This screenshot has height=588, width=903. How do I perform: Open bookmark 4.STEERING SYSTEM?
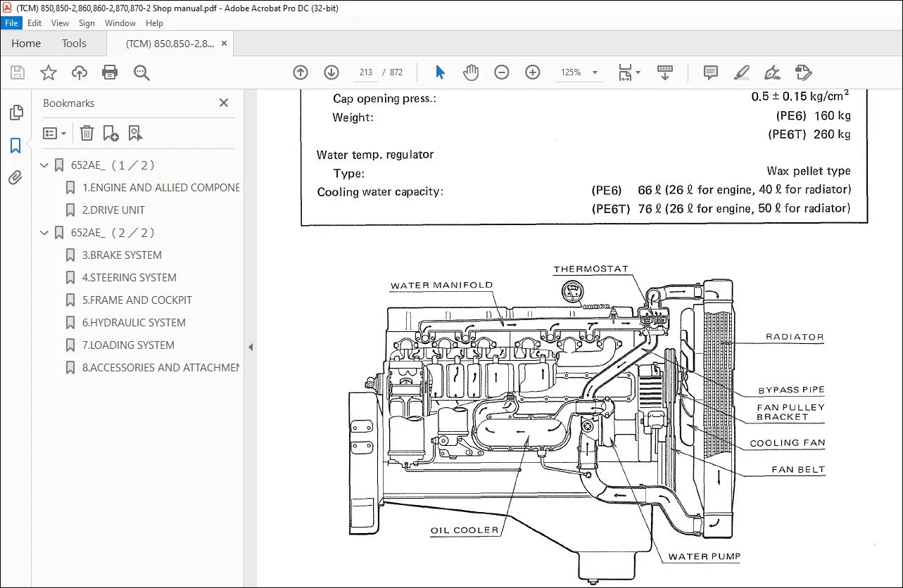(x=130, y=278)
